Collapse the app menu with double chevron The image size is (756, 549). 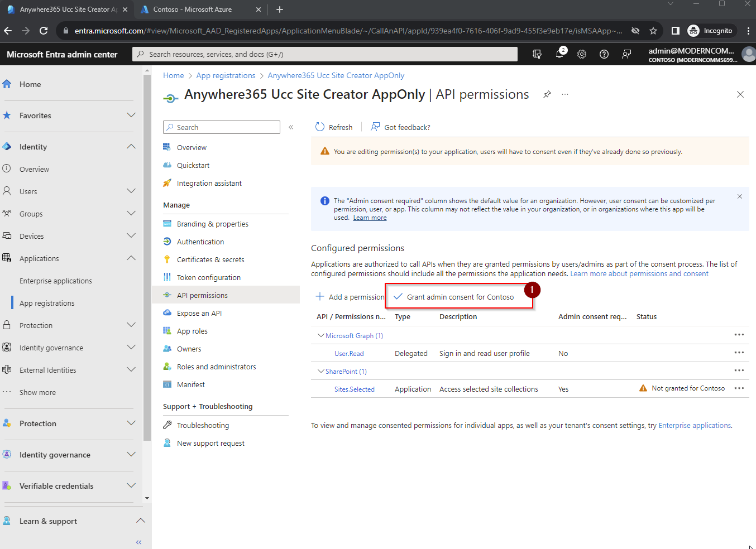coord(291,127)
